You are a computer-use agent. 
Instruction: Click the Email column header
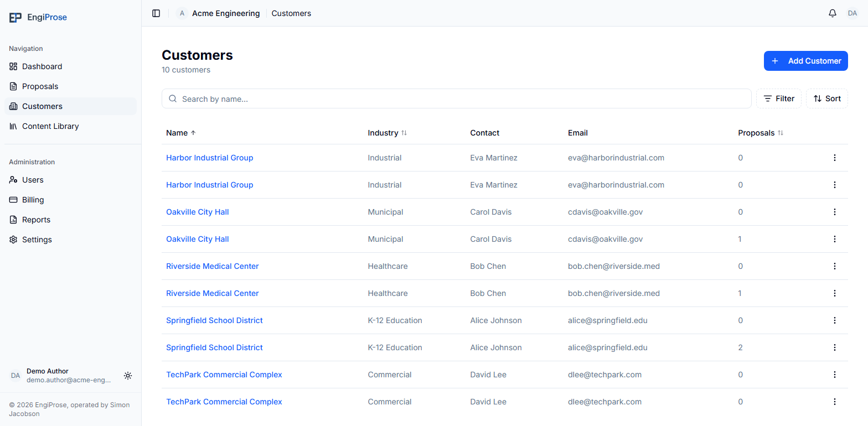click(578, 133)
